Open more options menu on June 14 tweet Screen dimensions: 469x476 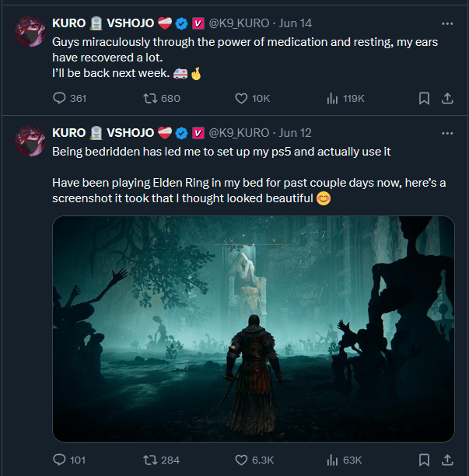point(446,23)
